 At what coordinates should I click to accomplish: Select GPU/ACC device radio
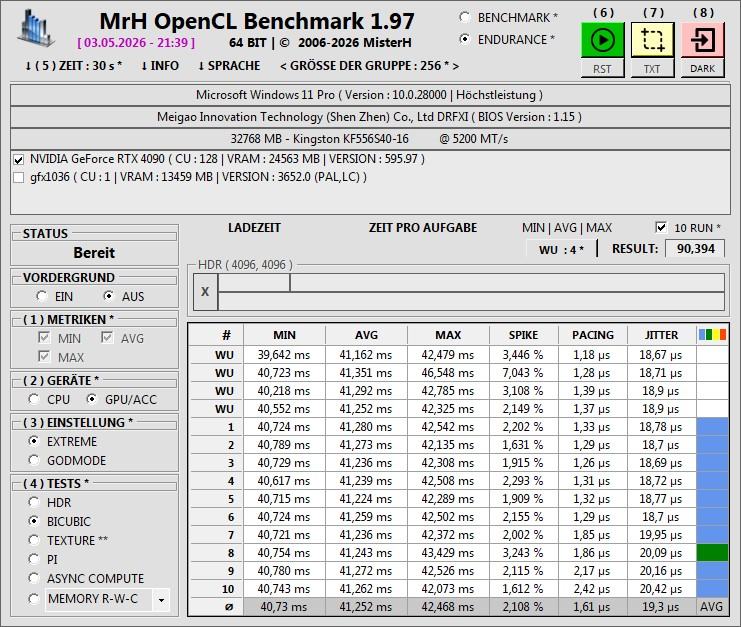point(92,399)
